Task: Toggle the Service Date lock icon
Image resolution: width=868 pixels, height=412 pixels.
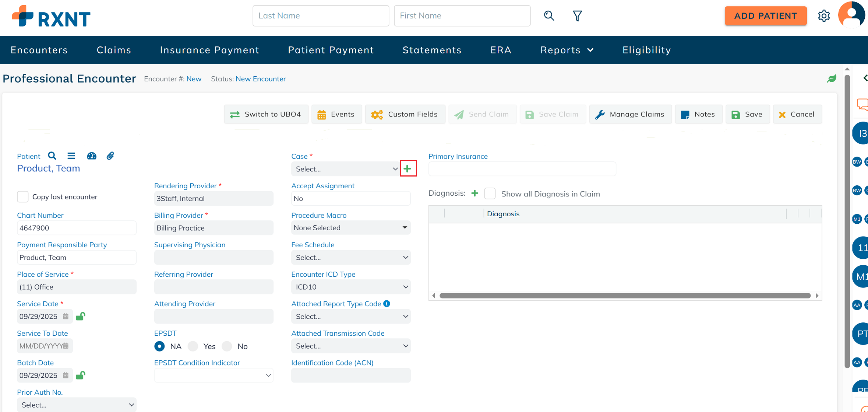Action: [80, 316]
